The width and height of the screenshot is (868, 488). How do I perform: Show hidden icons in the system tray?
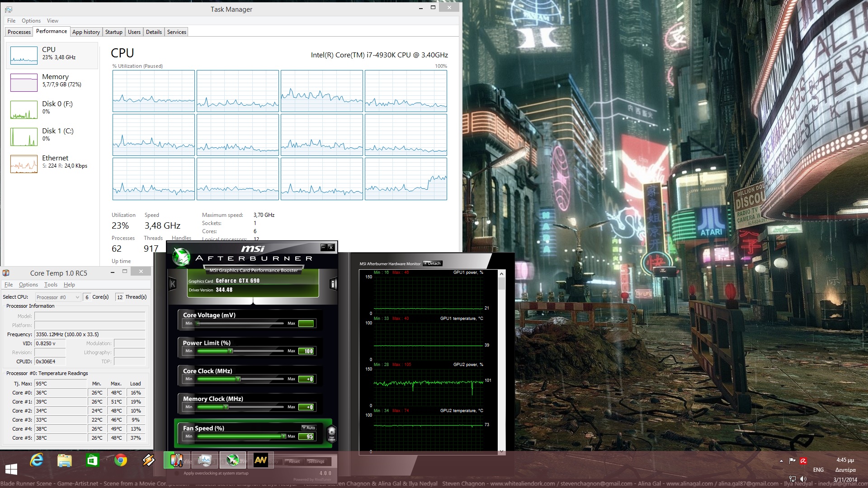click(x=781, y=461)
